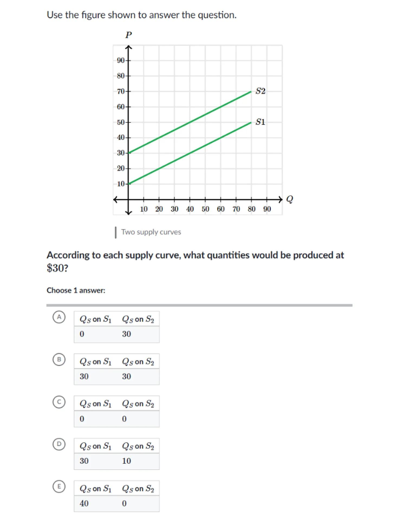
Task: Click the 30 tick label on the price axis
Action: pos(120,153)
